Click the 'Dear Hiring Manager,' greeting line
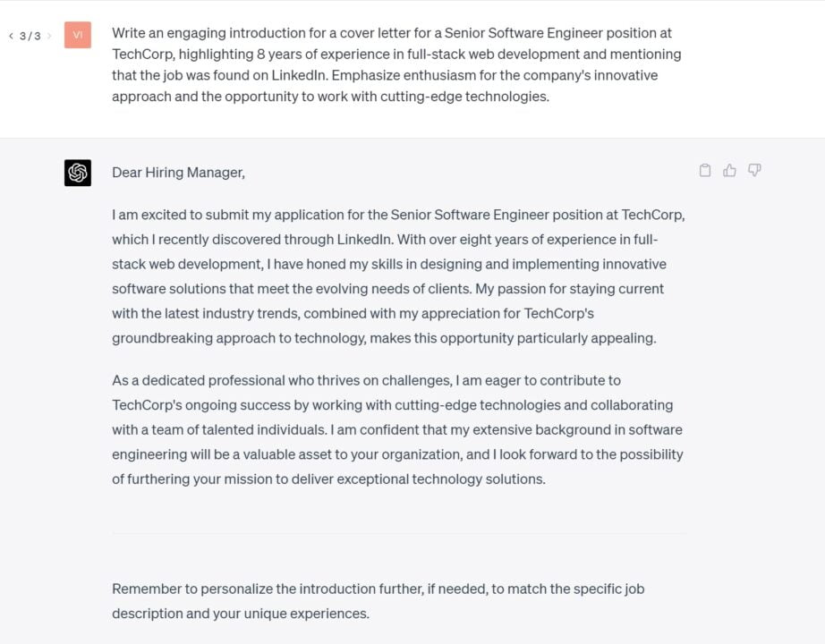The width and height of the screenshot is (825, 644). point(178,173)
